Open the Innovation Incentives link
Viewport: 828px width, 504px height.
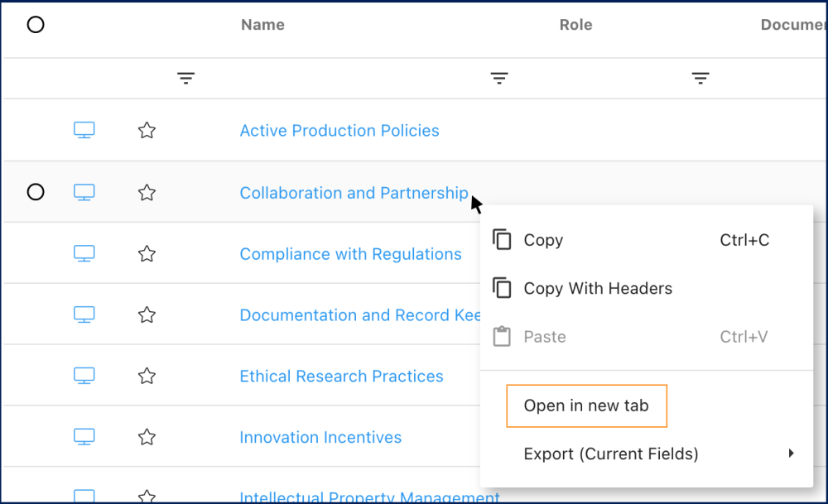[x=320, y=438]
